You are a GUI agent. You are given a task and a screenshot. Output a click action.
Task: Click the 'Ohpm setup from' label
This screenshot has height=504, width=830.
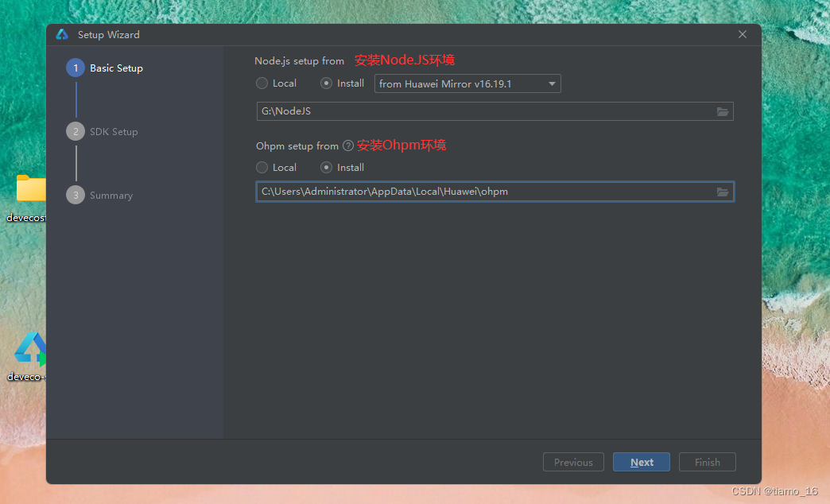(297, 145)
